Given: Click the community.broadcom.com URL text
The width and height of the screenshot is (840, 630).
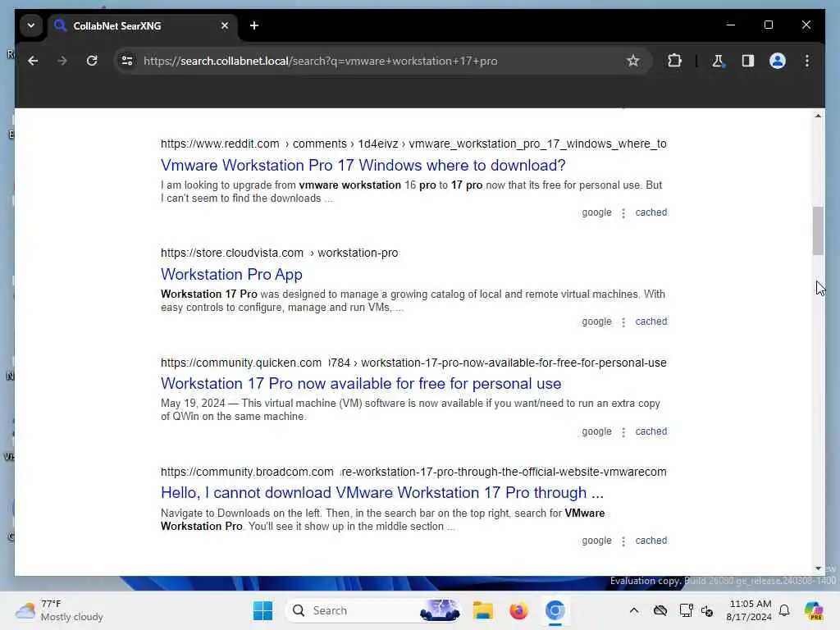Looking at the screenshot, I should click(413, 472).
